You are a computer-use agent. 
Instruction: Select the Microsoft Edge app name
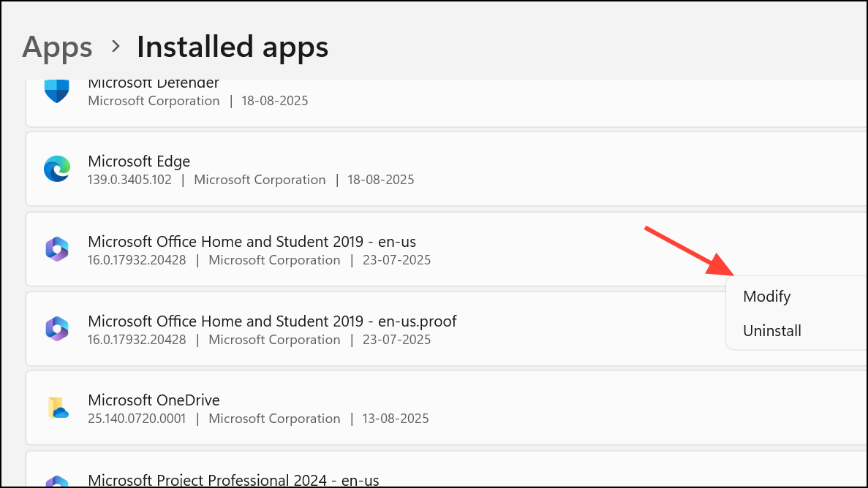pos(139,161)
